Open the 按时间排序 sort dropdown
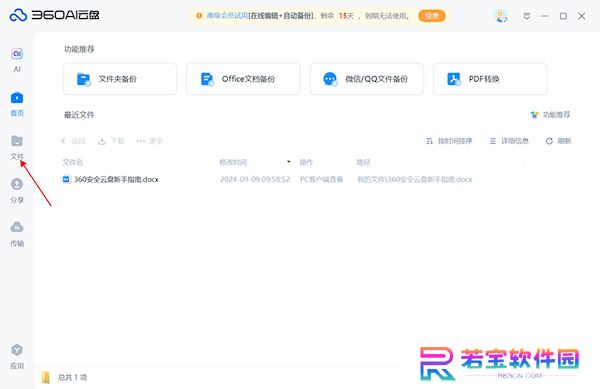 coord(449,141)
